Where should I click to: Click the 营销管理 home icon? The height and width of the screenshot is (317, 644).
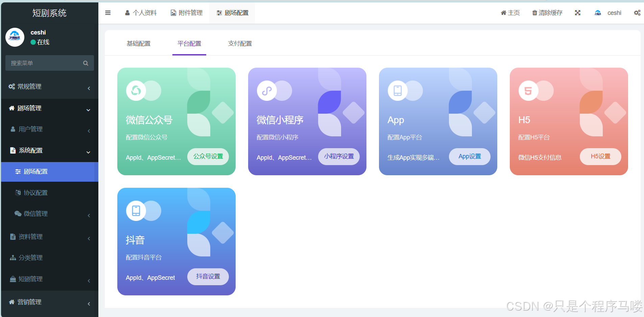tap(12, 302)
